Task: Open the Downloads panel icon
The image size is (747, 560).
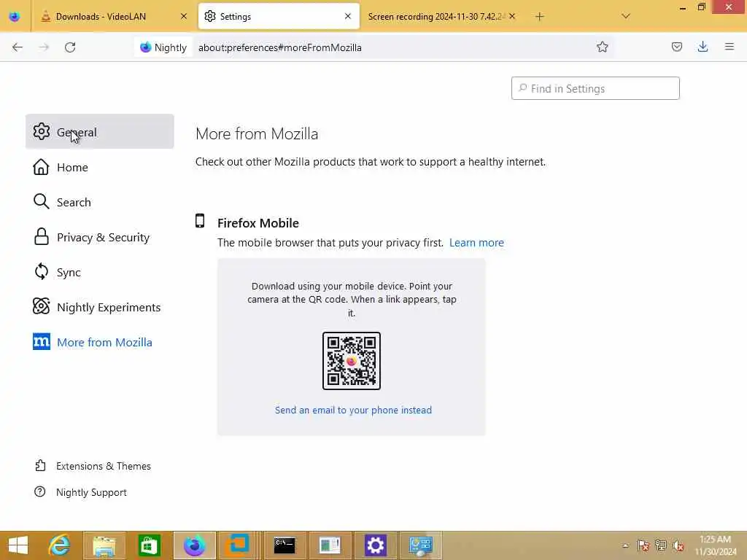Action: point(703,47)
